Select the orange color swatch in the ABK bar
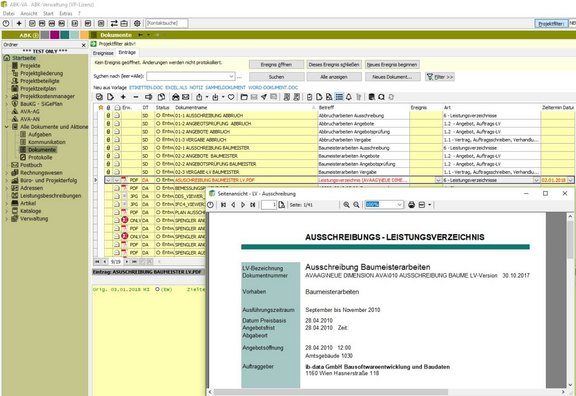Viewport: 576px width, 396px height. [x=84, y=35]
